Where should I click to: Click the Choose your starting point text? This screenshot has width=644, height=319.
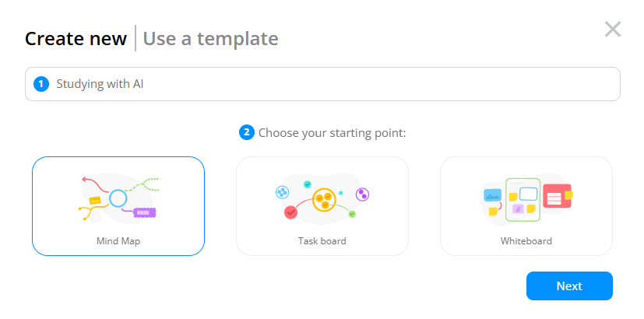click(333, 133)
